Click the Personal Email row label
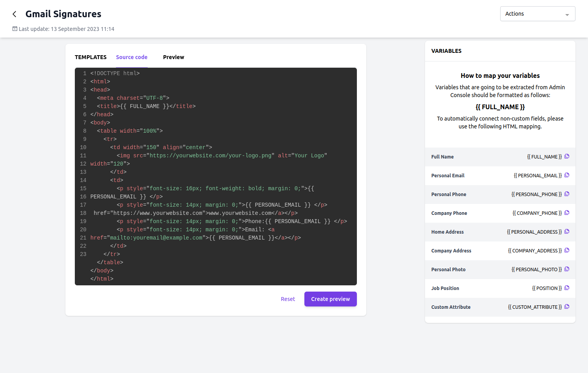 [x=448, y=176]
